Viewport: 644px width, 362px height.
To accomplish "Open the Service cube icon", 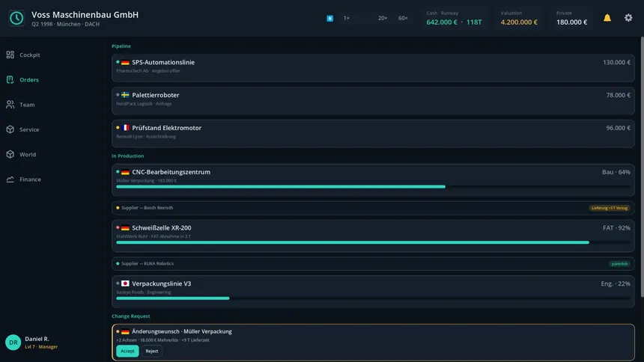I will point(10,129).
